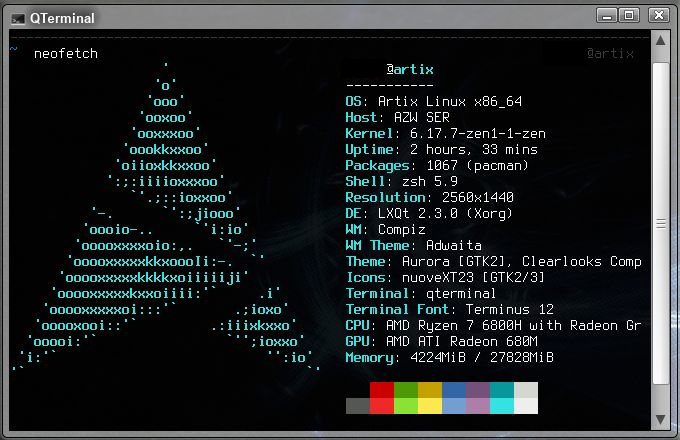Image resolution: width=680 pixels, height=440 pixels.
Task: Click the Uptime '2 hours, 33 mins' line
Action: click(x=441, y=150)
